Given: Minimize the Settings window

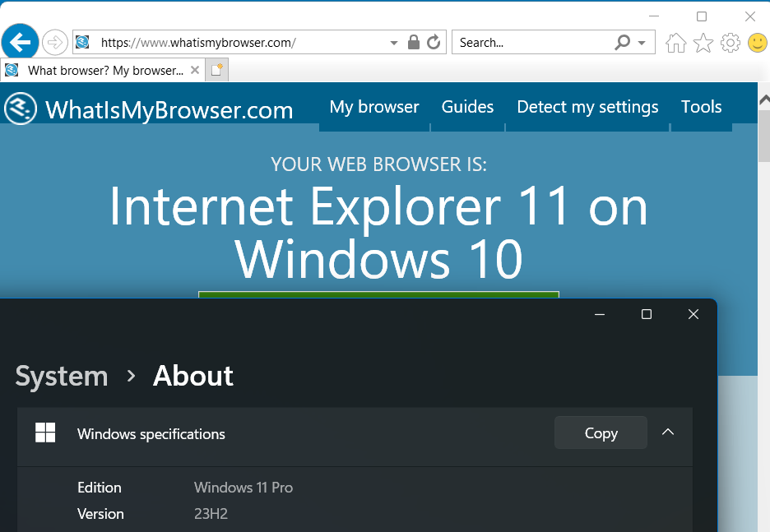Looking at the screenshot, I should 600,314.
